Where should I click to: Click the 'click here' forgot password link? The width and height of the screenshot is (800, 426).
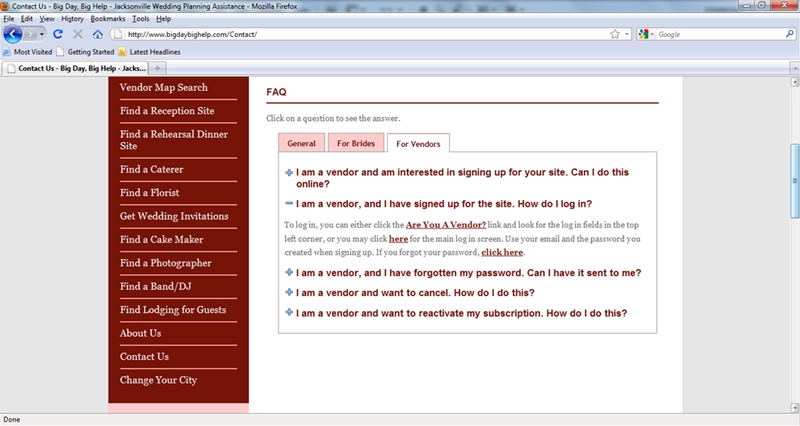502,252
